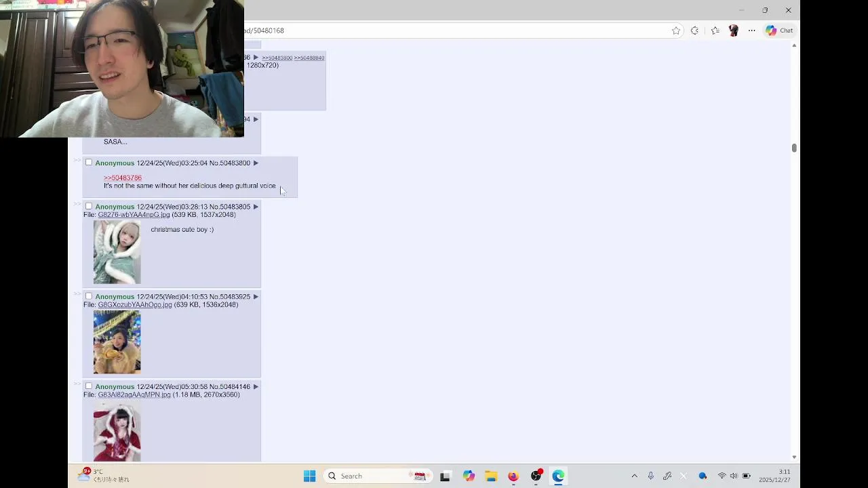Viewport: 868px width, 488px height.
Task: Open the Windows Start menu
Action: click(309, 476)
